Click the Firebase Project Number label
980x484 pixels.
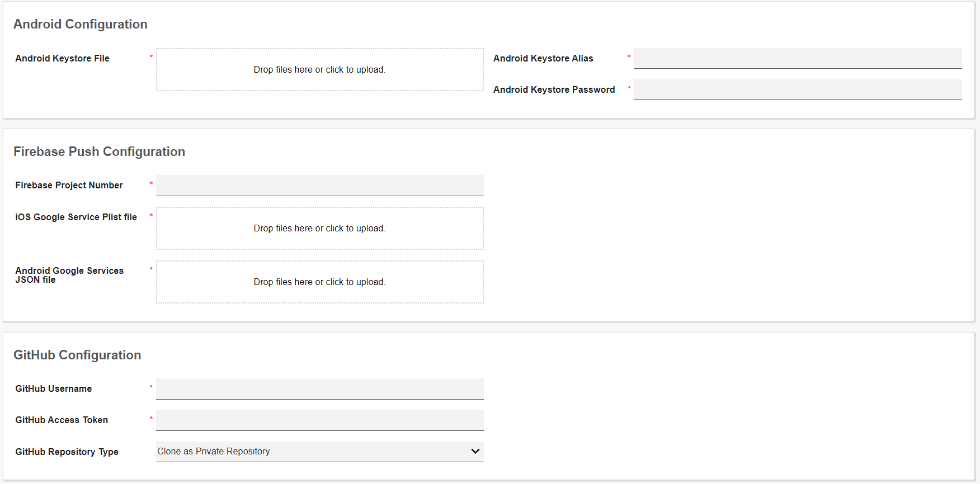click(x=69, y=185)
